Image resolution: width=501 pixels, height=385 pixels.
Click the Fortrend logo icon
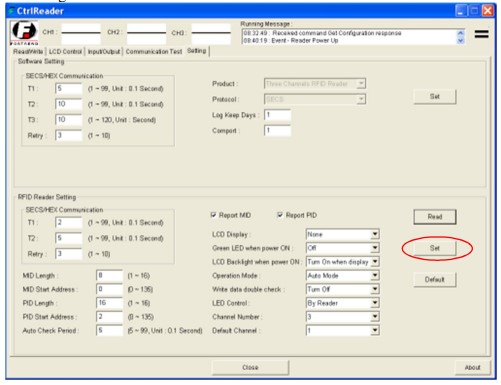[x=24, y=32]
